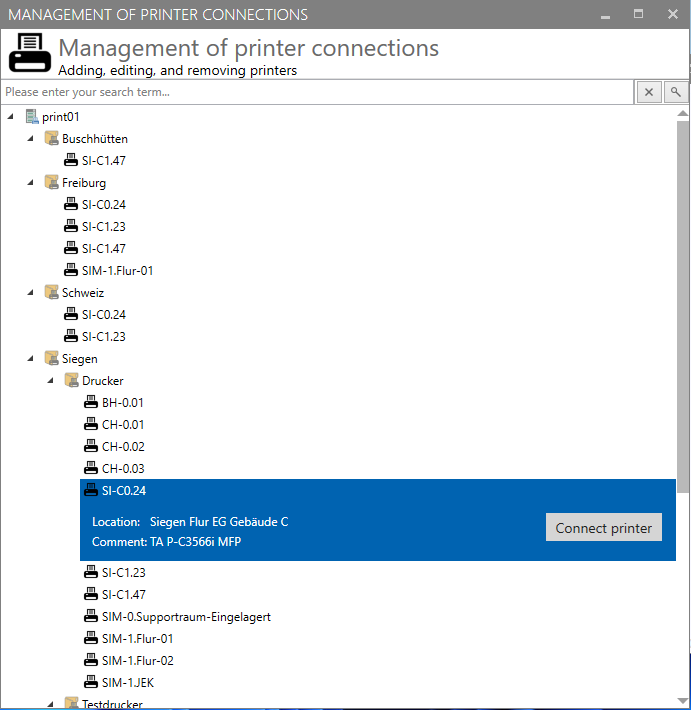Image resolution: width=691 pixels, height=710 pixels.
Task: Click the Buschhütten folder icon
Action: click(52, 139)
